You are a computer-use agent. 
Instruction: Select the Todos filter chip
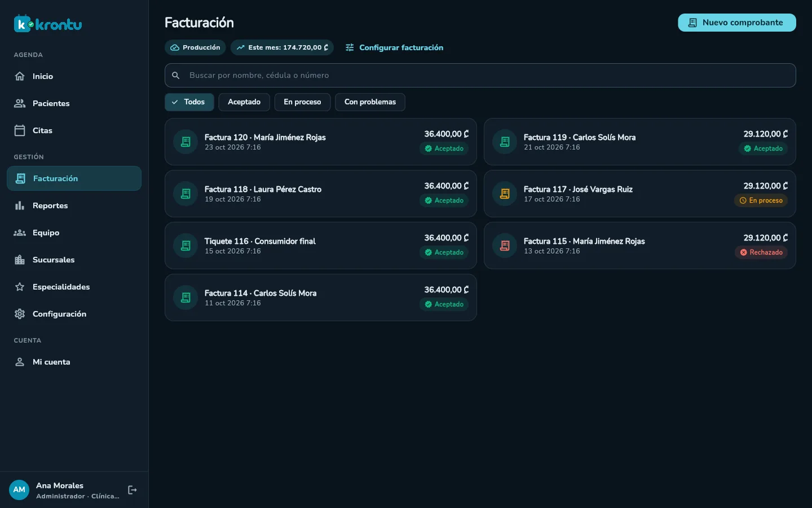[189, 102]
